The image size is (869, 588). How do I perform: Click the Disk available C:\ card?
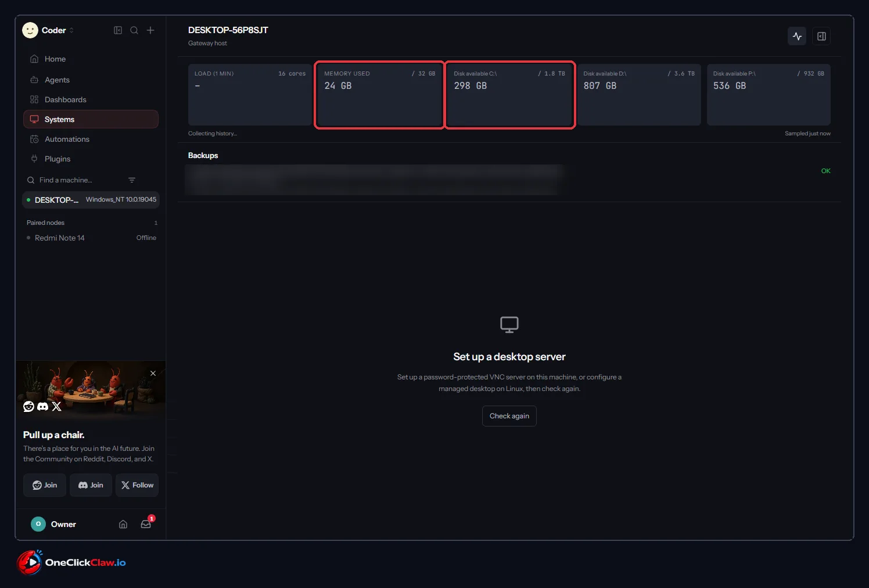tap(509, 95)
